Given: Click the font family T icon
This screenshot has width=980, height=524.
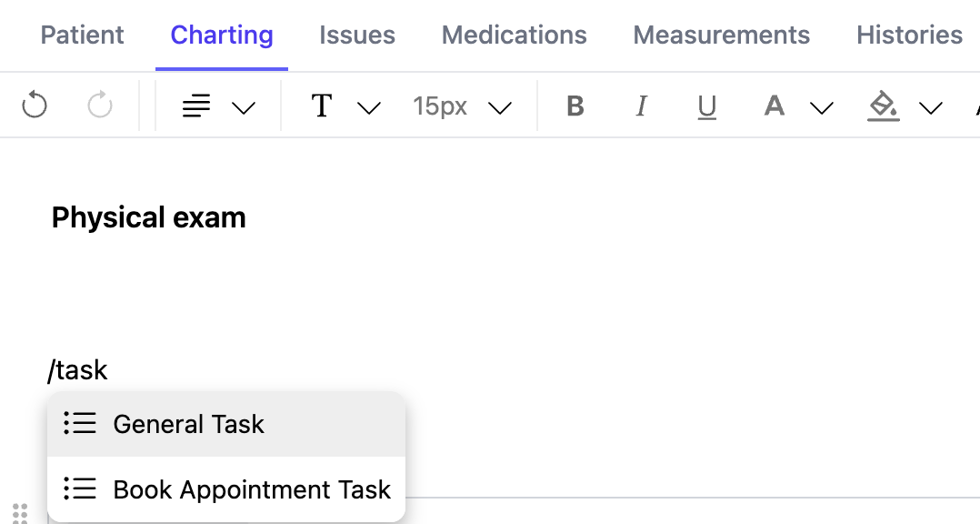Looking at the screenshot, I should (x=321, y=106).
